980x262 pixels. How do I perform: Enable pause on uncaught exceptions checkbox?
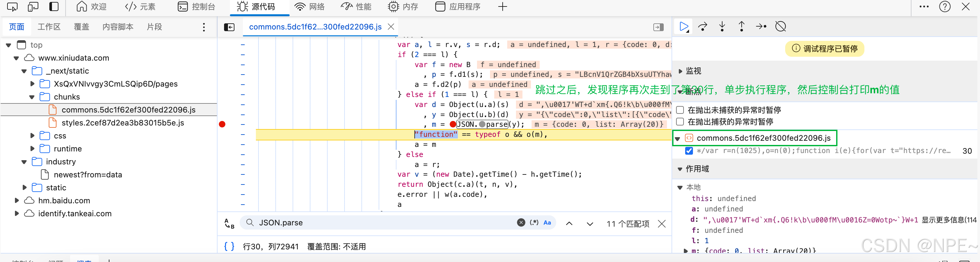click(x=680, y=110)
